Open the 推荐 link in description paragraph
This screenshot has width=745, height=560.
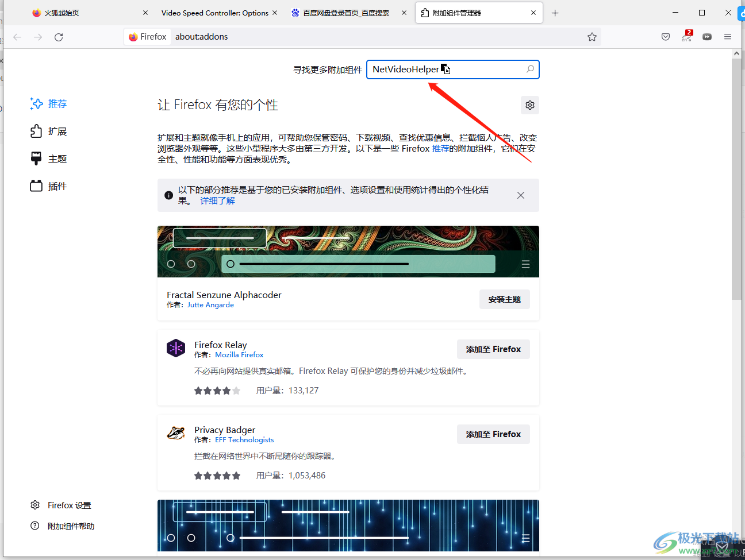tap(440, 149)
